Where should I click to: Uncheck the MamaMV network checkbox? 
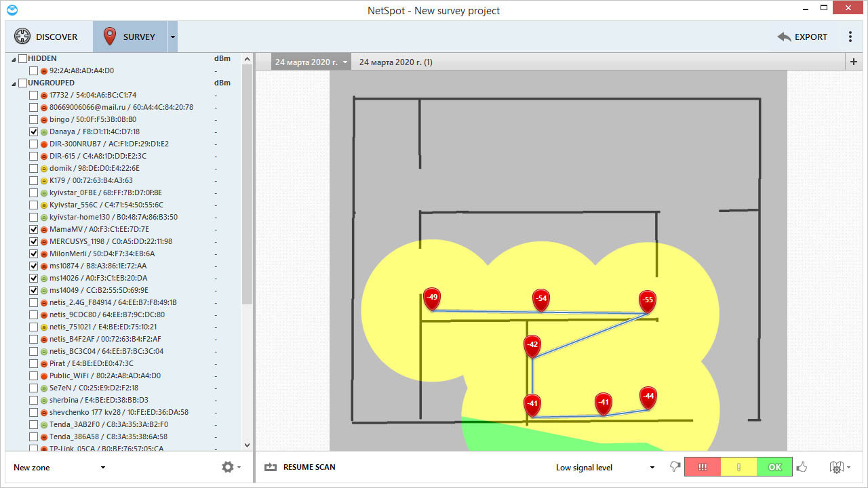tap(34, 229)
